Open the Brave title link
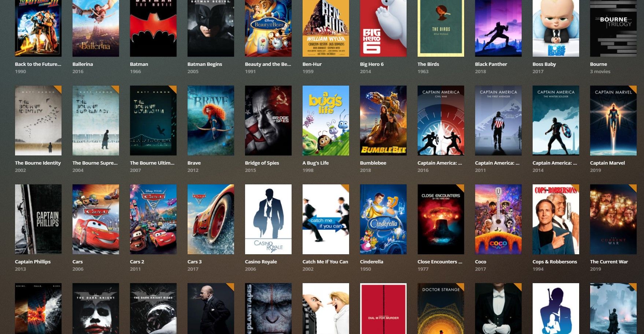This screenshot has height=334, width=644. 194,163
